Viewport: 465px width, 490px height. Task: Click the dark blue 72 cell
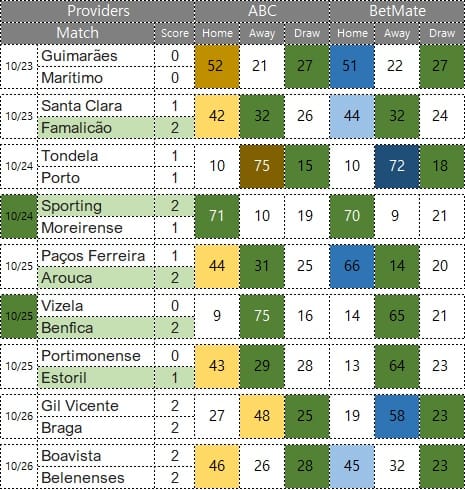click(x=397, y=166)
